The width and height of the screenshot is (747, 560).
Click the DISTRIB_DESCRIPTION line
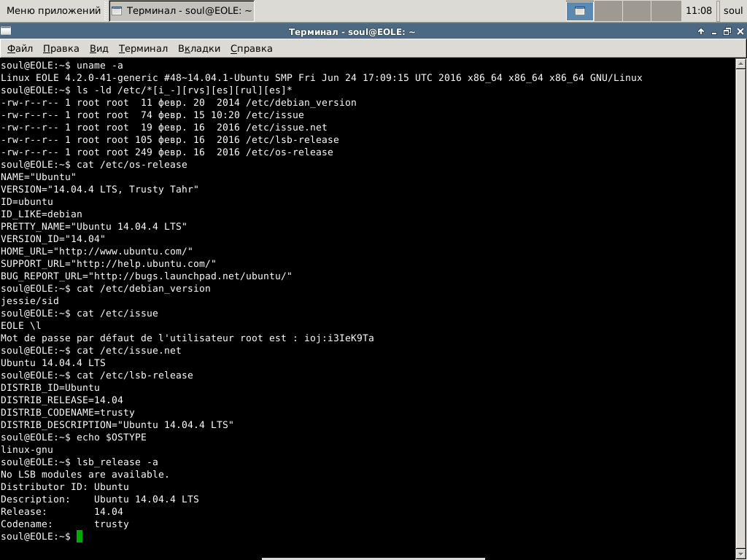pyautogui.click(x=117, y=424)
